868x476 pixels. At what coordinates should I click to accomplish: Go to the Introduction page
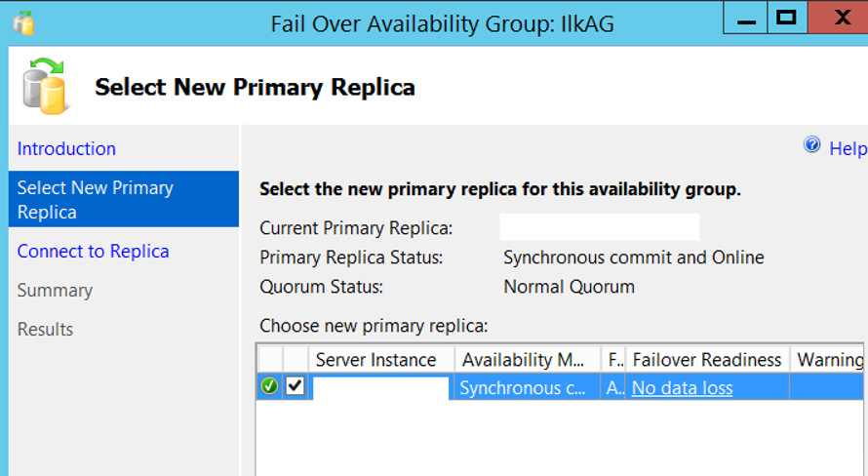tap(66, 148)
